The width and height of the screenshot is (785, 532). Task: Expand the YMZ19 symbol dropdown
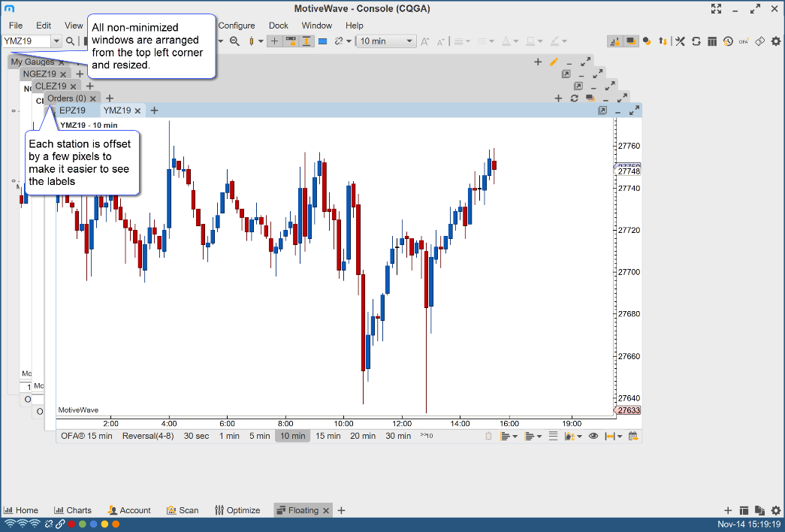pos(56,41)
